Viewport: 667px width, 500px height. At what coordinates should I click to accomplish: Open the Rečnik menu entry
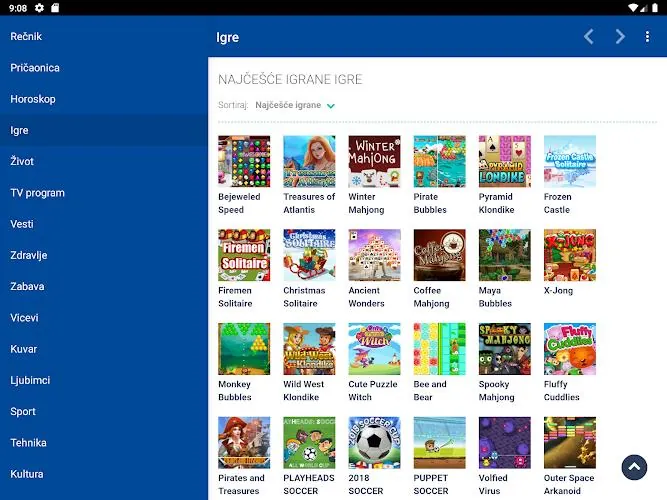tap(26, 37)
